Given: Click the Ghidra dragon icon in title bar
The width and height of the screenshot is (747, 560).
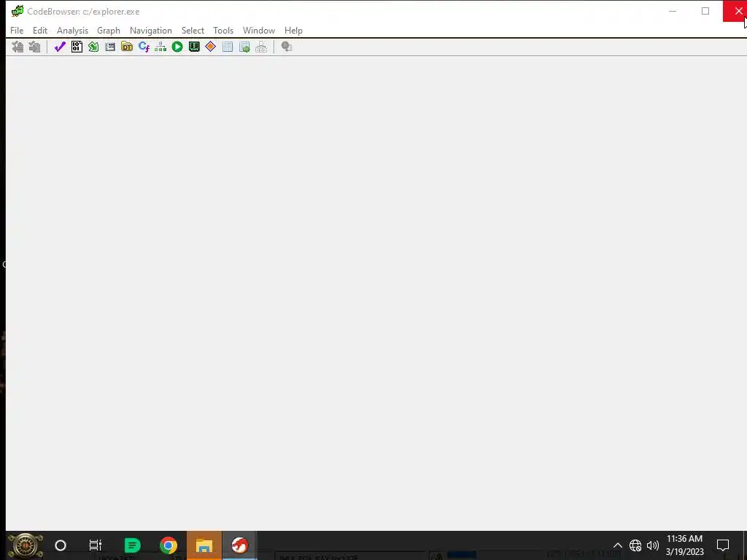Looking at the screenshot, I should (18, 11).
